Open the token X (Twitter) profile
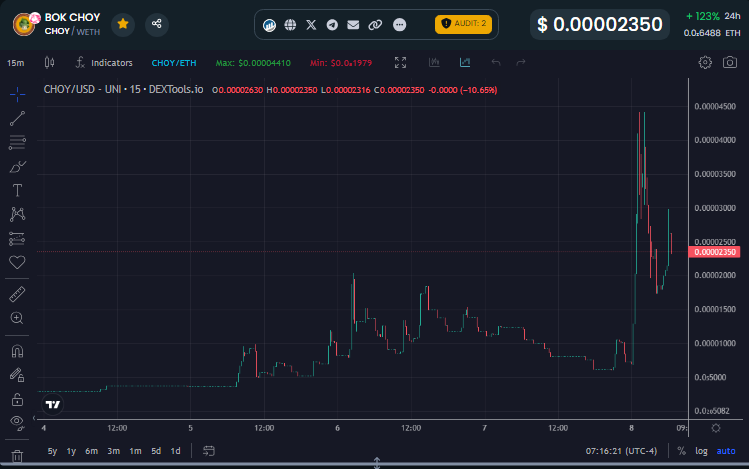The height and width of the screenshot is (469, 749). (x=311, y=24)
